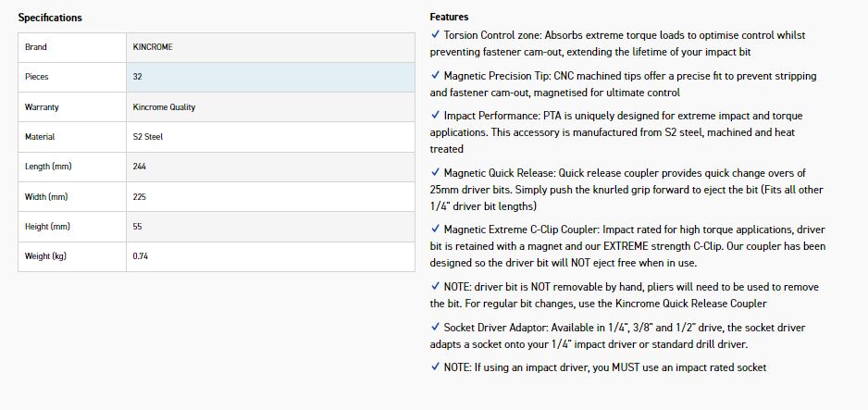Viewport: 868px width, 410px height.
Task: Click the checkmark beside Impact Performance
Action: 435,116
